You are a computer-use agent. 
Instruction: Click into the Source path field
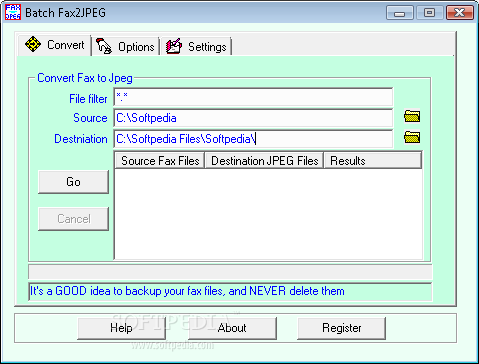[x=253, y=118]
